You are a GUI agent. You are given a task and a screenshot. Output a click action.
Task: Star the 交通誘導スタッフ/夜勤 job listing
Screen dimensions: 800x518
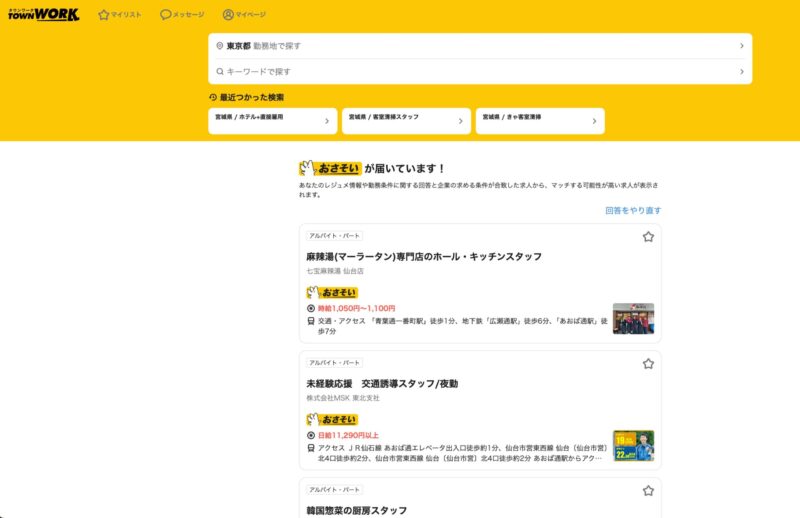648,364
